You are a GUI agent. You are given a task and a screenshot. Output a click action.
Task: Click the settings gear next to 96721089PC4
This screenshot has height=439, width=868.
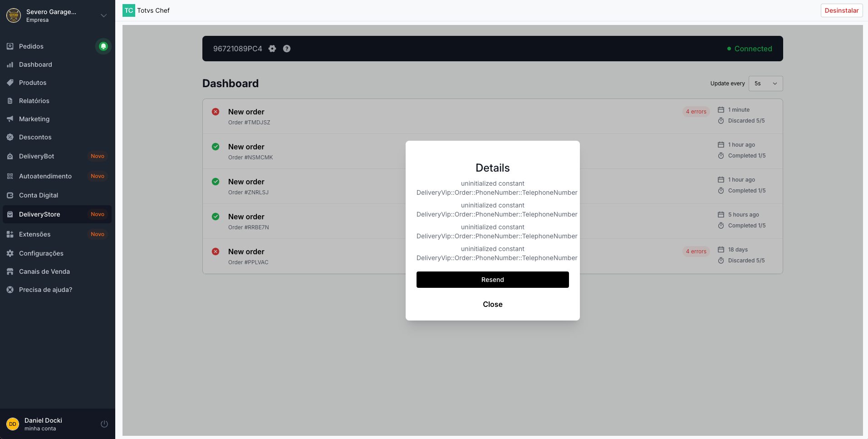[x=272, y=49]
